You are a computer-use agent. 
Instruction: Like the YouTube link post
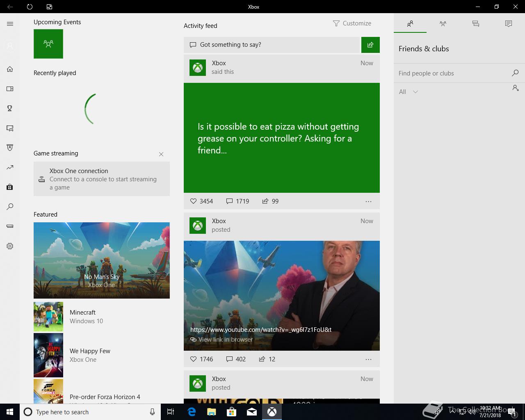(x=194, y=359)
